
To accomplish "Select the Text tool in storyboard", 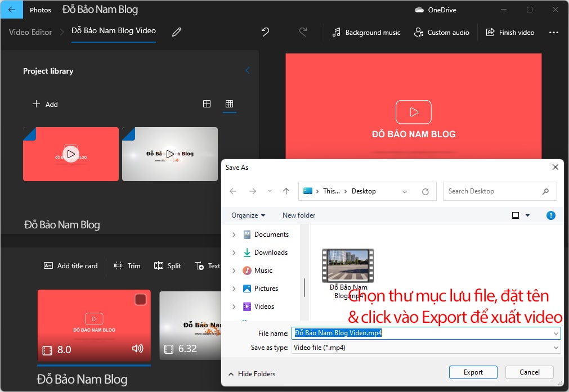I will 207,266.
